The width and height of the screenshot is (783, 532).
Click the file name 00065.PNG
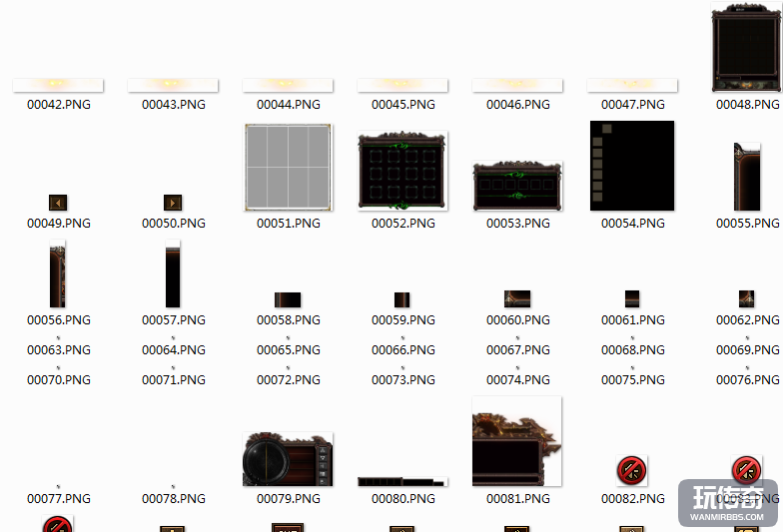(289, 349)
